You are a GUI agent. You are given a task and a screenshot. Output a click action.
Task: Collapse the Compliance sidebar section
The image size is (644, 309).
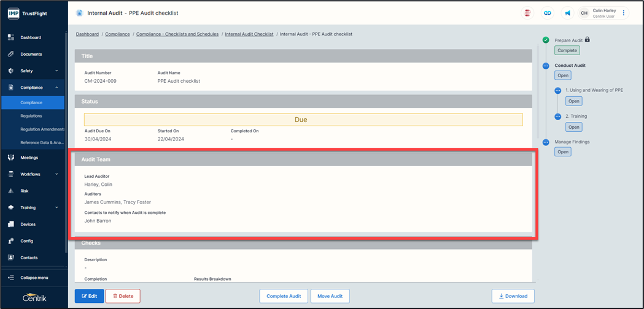56,88
